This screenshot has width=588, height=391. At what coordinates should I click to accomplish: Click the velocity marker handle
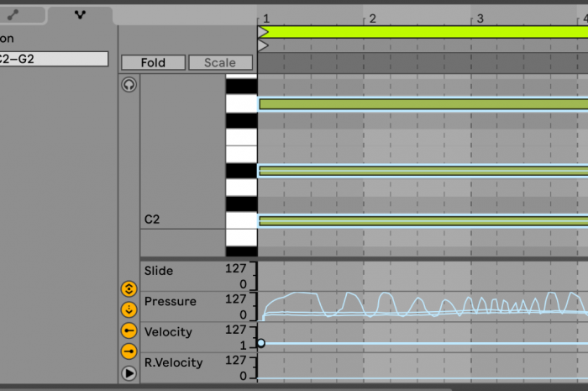click(261, 343)
